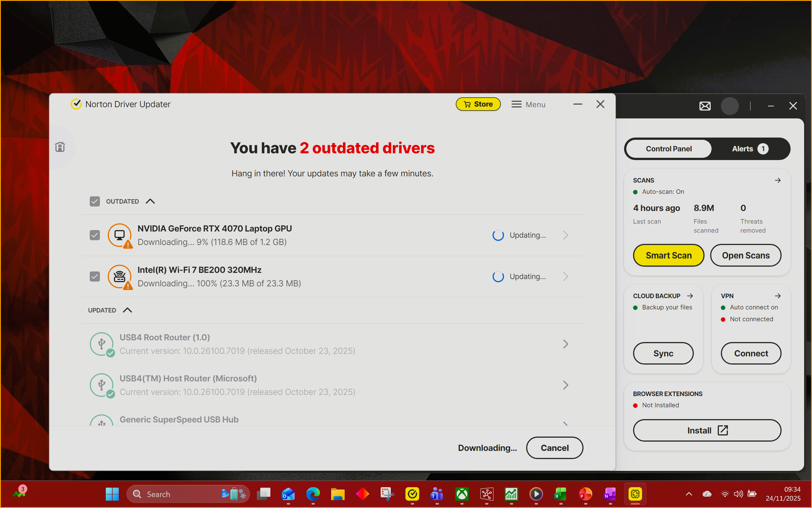This screenshot has width=812, height=508.
Task: Click the Intel Wi-Fi router driver icon
Action: click(x=119, y=277)
